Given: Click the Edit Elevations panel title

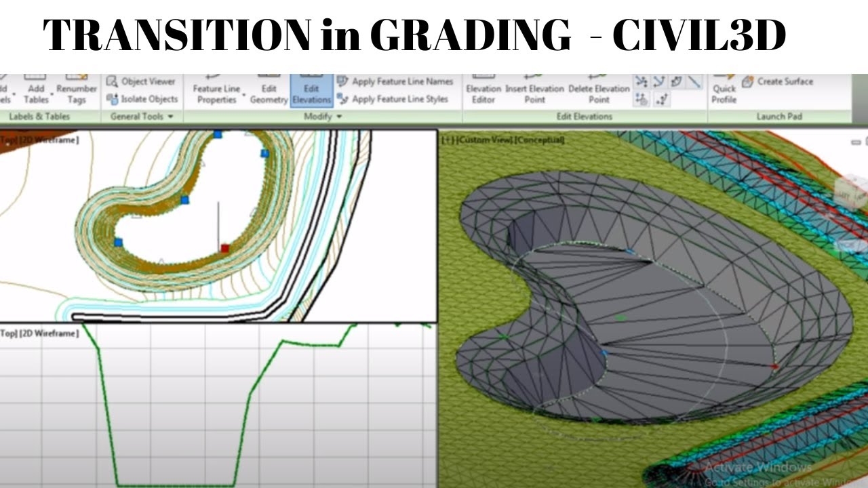Looking at the screenshot, I should tap(584, 117).
